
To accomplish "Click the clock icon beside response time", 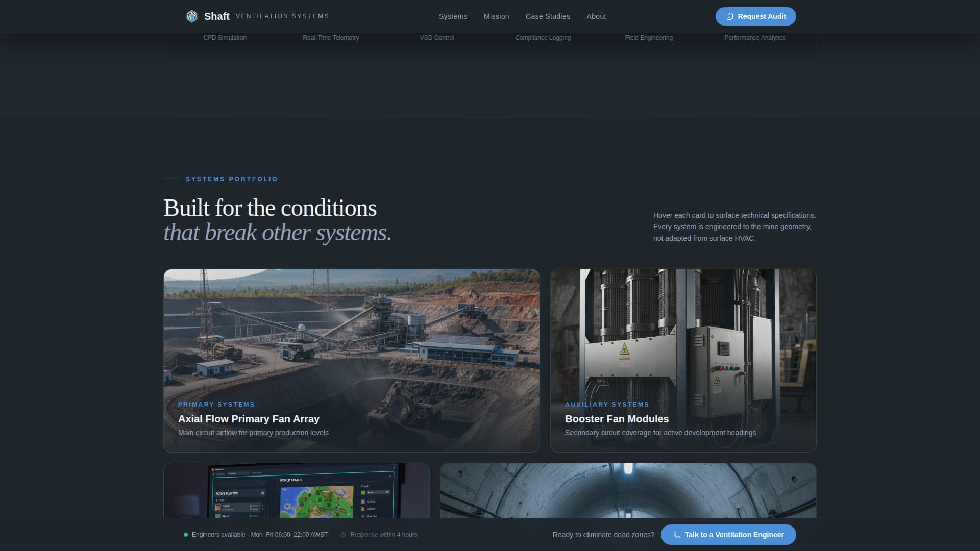I will [343, 535].
